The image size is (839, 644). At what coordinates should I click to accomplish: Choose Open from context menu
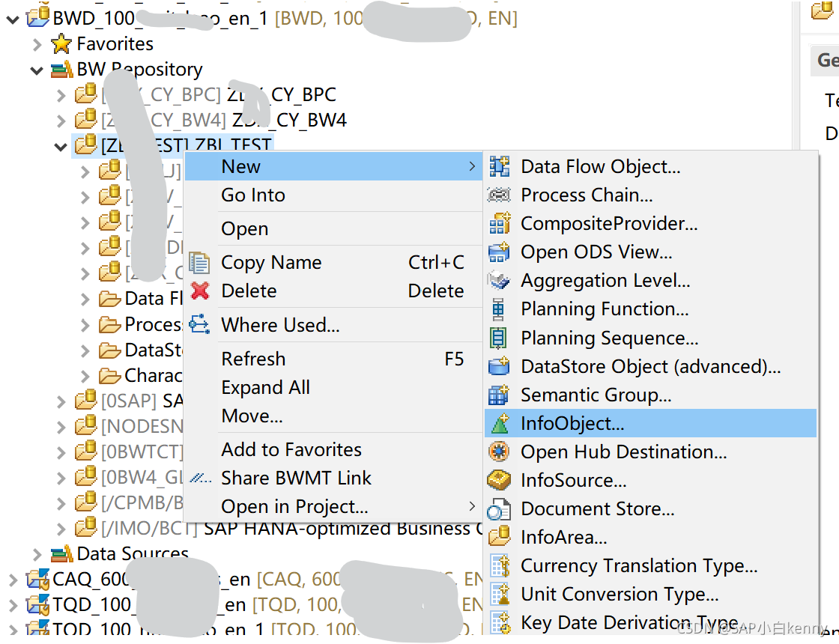[x=333, y=228]
